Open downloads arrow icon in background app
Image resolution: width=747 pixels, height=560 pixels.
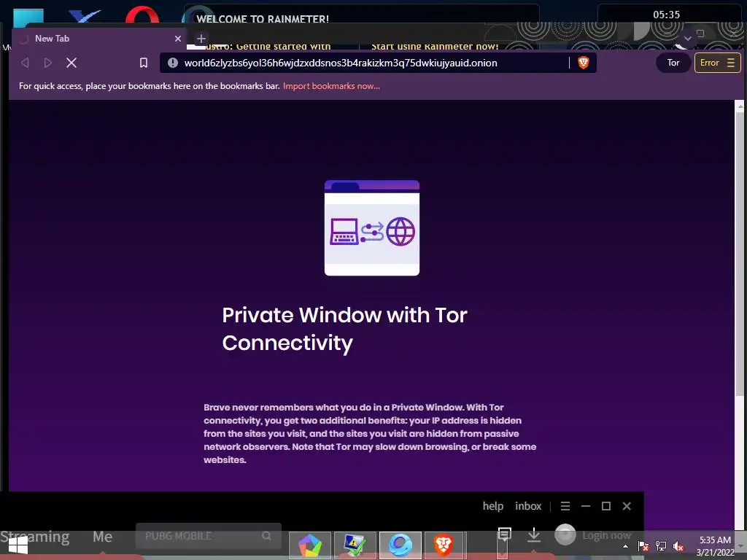point(534,534)
